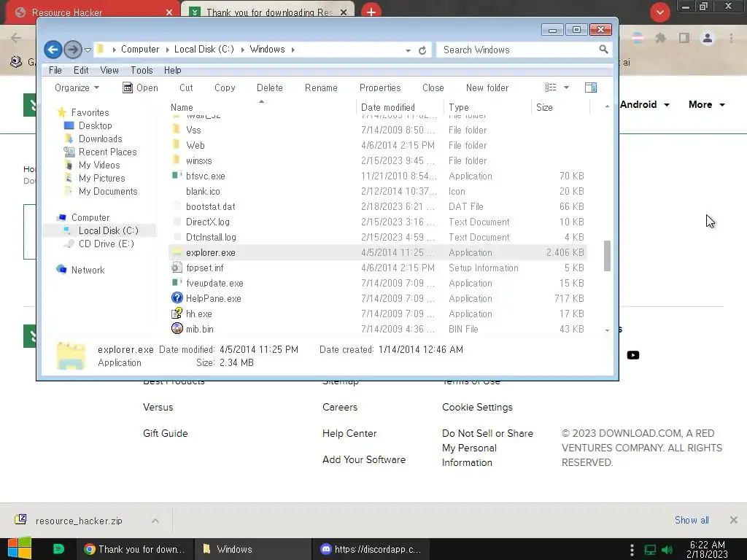
Task: Select the HelpPane.exe file
Action: pos(377,298)
